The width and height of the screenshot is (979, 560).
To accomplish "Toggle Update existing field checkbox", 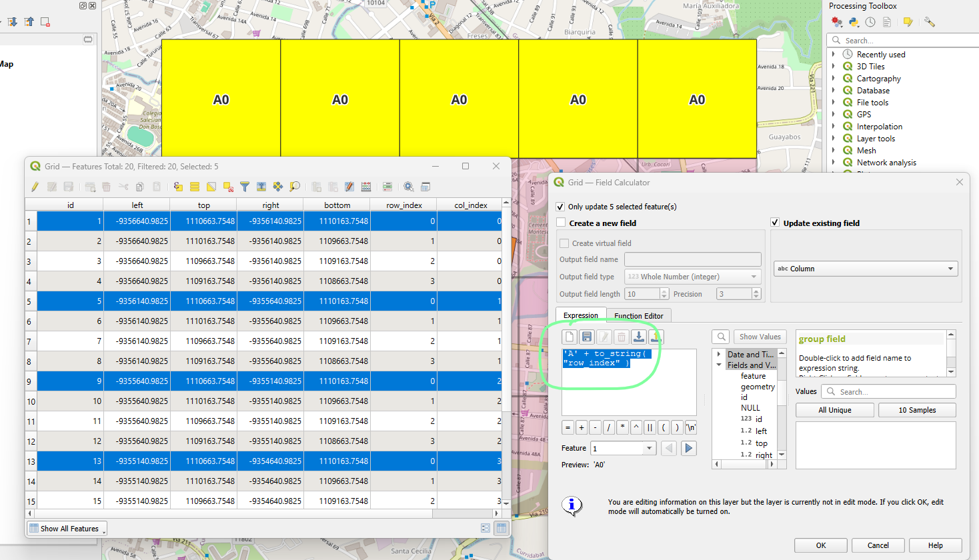I will click(x=775, y=223).
